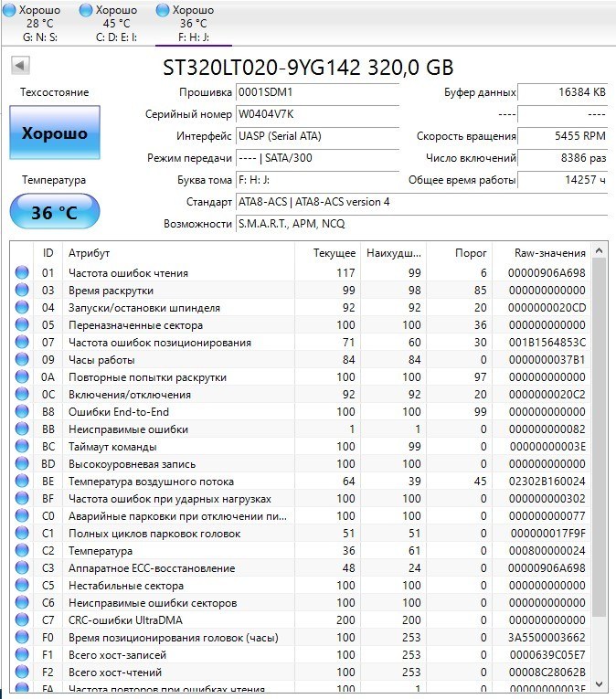Click status icon of attribute 0A spin retry
616x699 pixels.
22,376
